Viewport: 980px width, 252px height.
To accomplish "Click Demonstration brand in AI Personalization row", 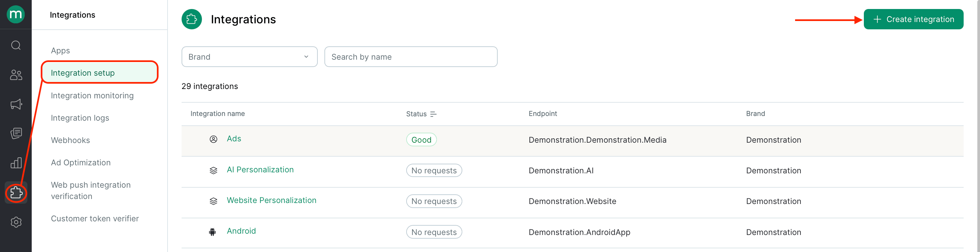I will [x=773, y=171].
